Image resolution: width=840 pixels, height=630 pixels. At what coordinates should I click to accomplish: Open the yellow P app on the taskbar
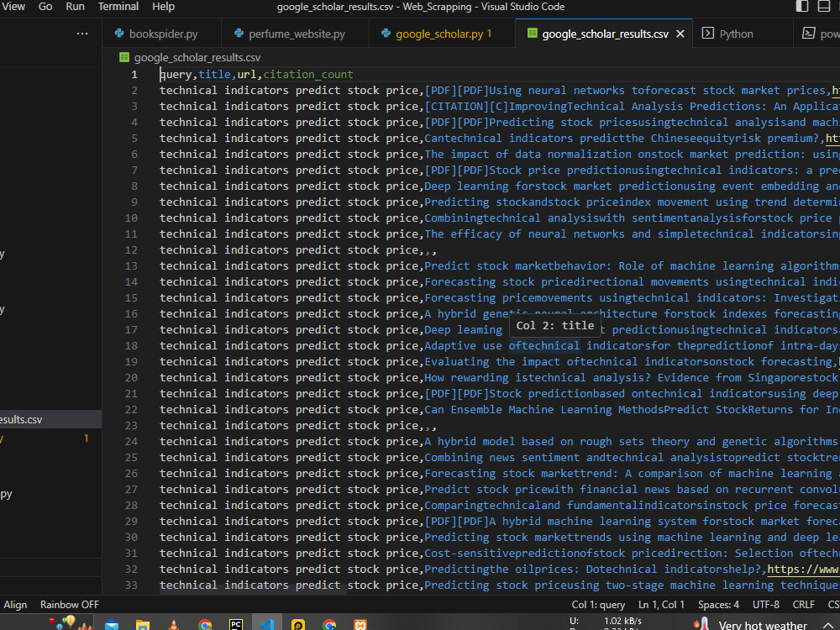pos(298,624)
